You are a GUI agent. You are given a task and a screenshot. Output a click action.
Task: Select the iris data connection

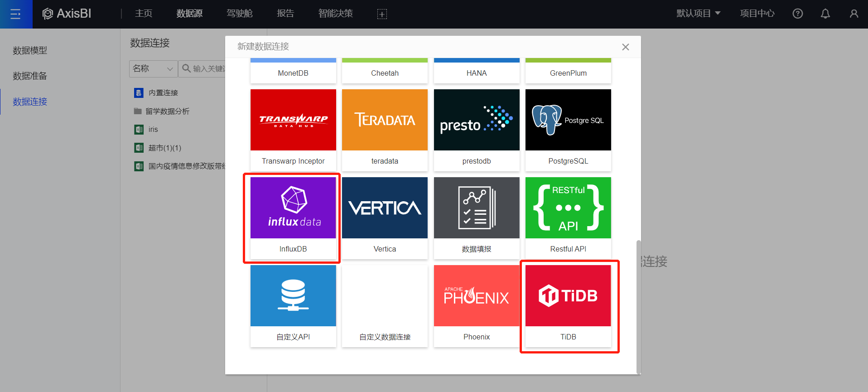tap(153, 130)
